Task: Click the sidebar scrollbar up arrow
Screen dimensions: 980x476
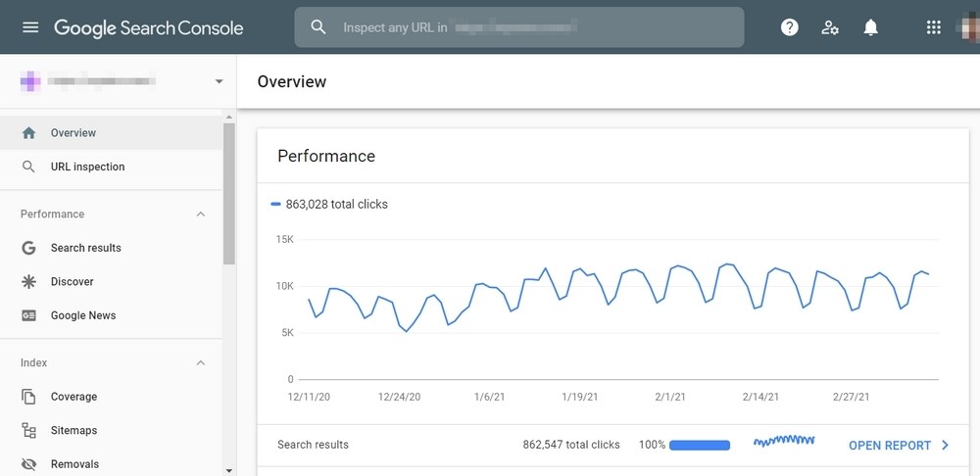Action: 228,117
